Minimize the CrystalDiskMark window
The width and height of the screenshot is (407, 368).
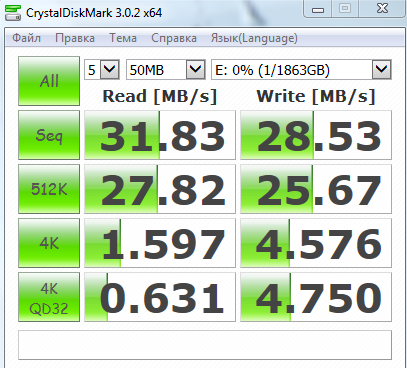pos(318,9)
